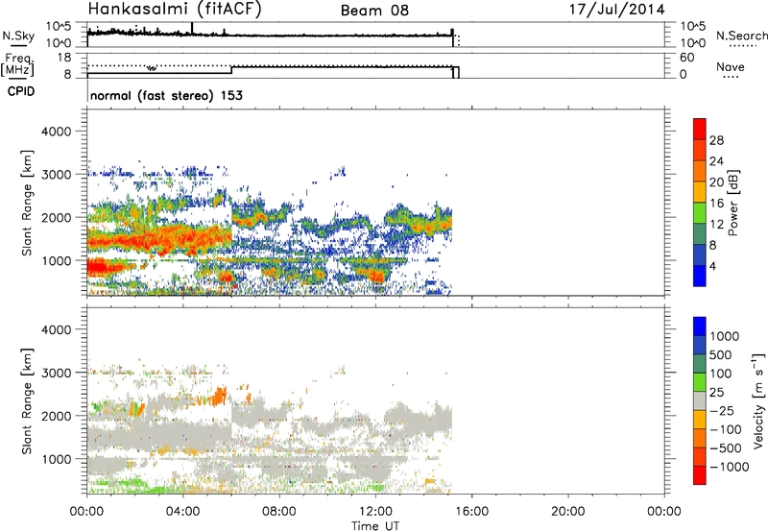Viewport: 768px width, 532px height.
Task: Click the '4' tick on the power colorbar
Action: tap(712, 266)
